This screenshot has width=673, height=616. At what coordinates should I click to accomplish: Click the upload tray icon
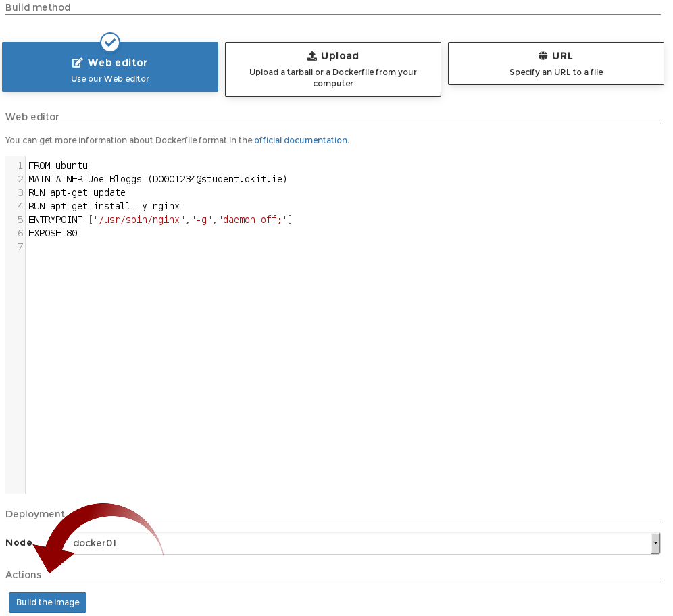[x=312, y=56]
